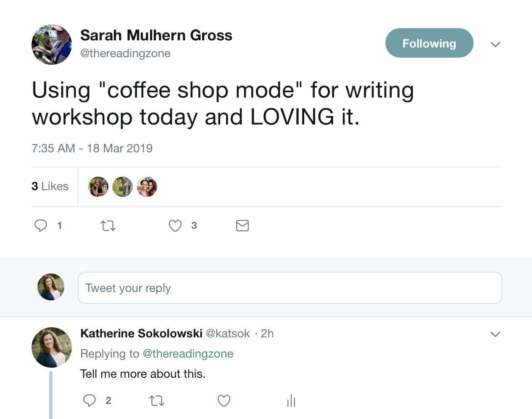The height and width of the screenshot is (419, 532).
Task: Toggle the Following button
Action: 429,43
